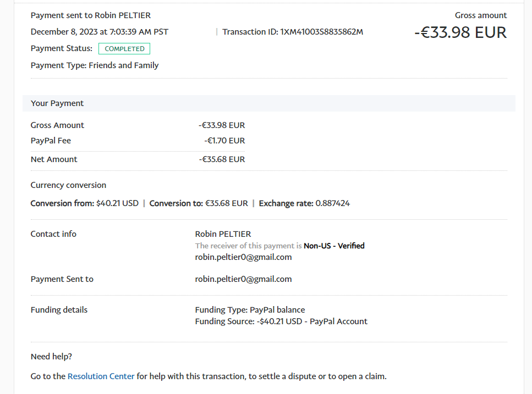The image size is (532, 394).
Task: Click the email address under Contact info
Action: 243,257
